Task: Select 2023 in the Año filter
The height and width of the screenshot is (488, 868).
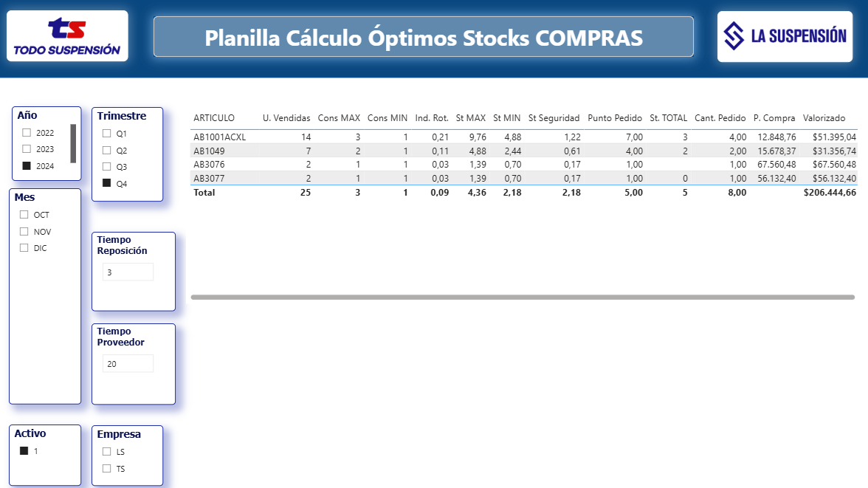Action: 27,150
